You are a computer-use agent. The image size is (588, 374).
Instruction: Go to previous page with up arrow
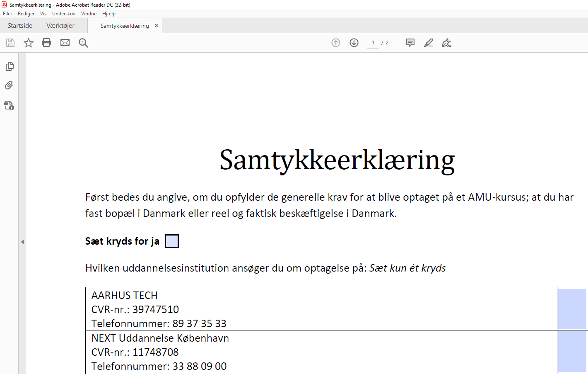coord(335,43)
